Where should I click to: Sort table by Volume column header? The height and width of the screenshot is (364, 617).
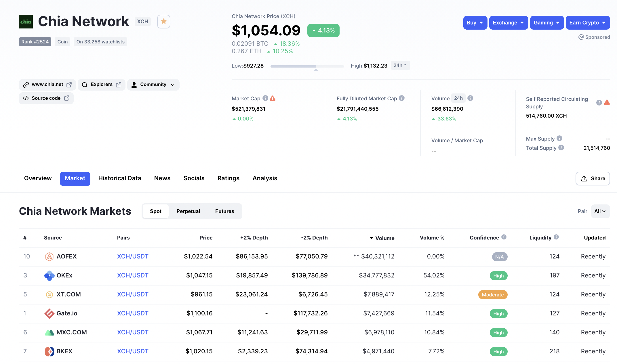click(384, 238)
